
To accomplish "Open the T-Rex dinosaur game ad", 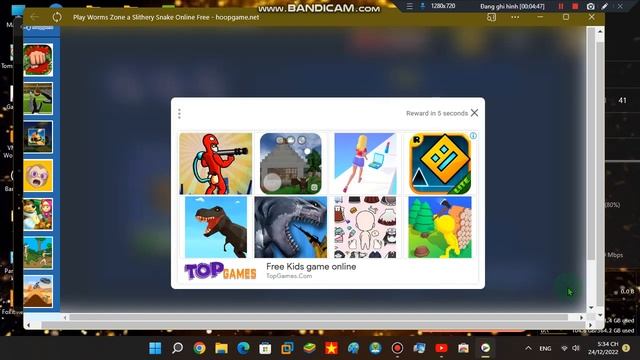I will click(216, 227).
